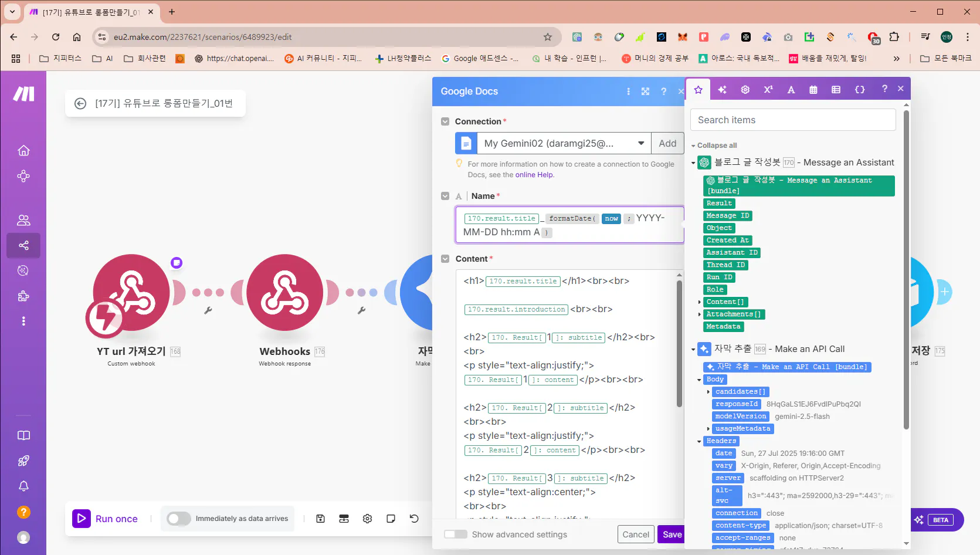Open the online Help link
Screen dimensions: 980x555
534,175
